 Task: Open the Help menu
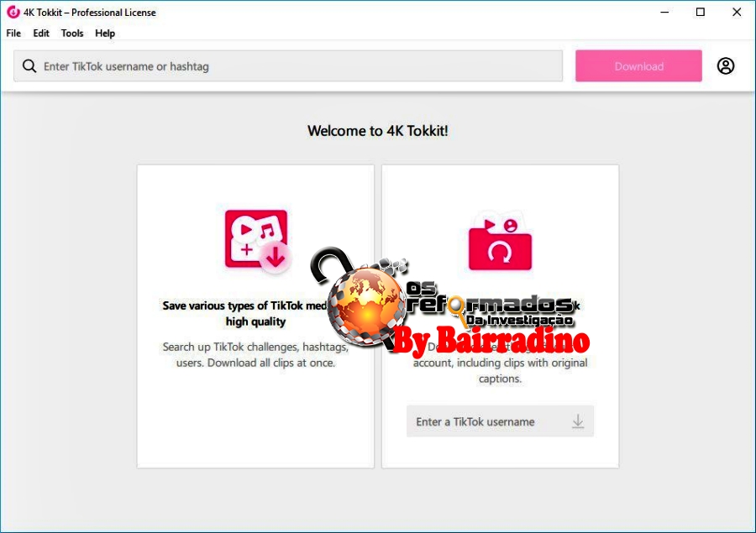[x=105, y=34]
